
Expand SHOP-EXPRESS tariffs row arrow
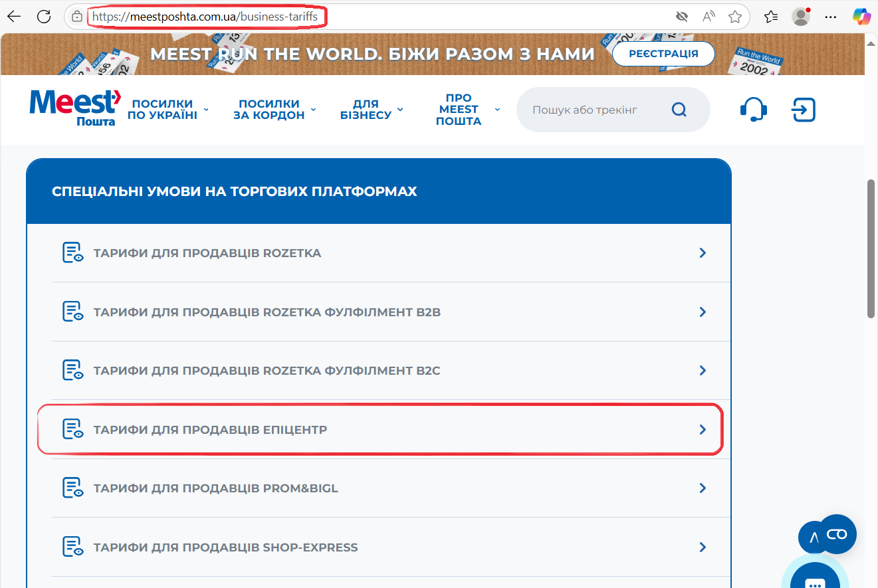point(703,547)
